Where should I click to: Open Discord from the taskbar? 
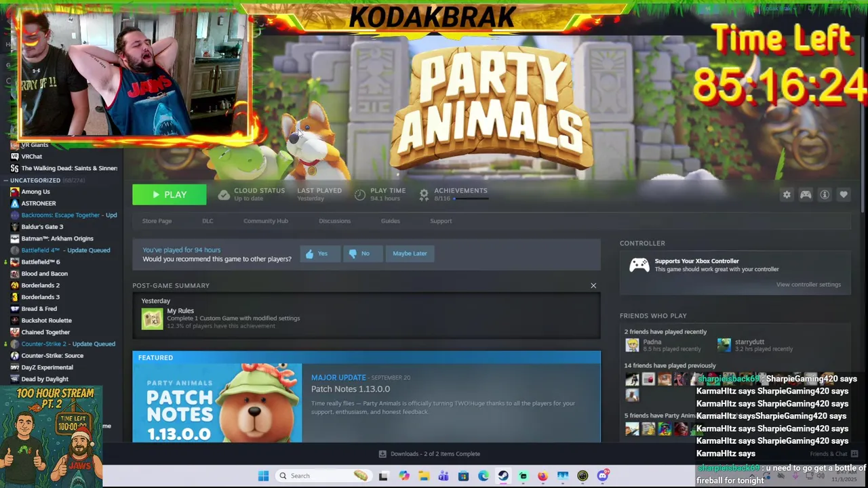pyautogui.click(x=602, y=476)
